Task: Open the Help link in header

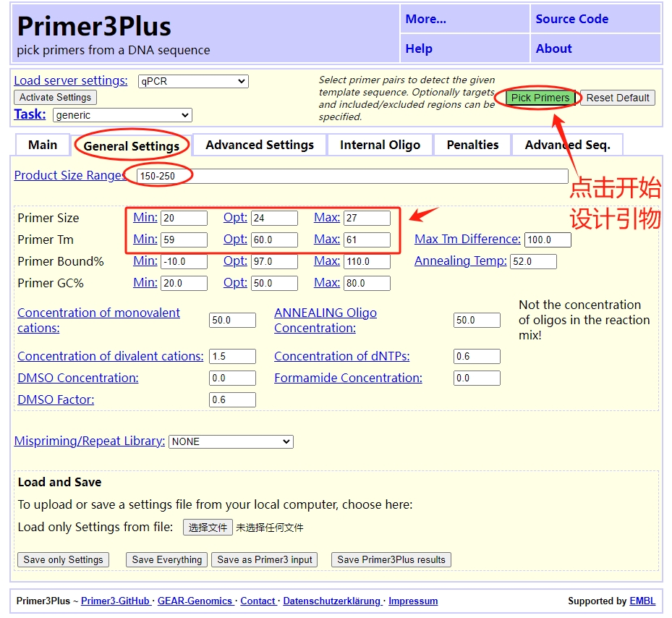Action: click(419, 48)
